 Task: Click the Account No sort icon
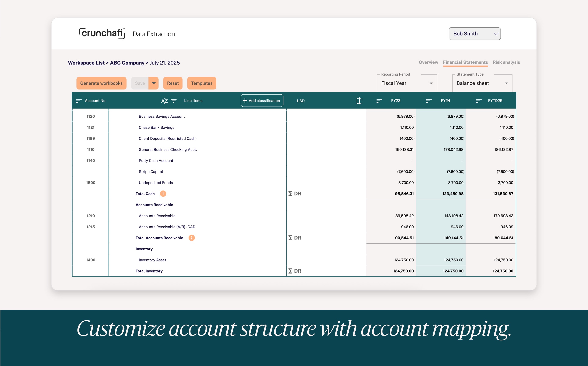(79, 101)
